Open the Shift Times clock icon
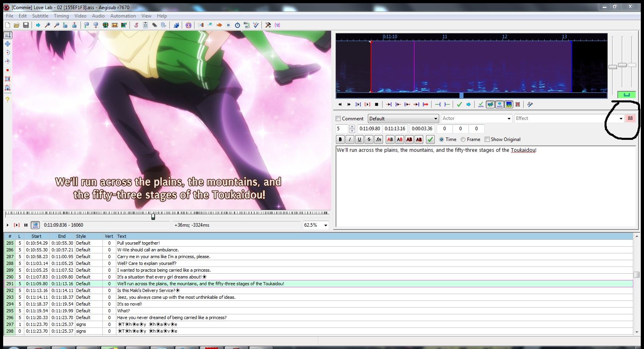 click(x=238, y=25)
